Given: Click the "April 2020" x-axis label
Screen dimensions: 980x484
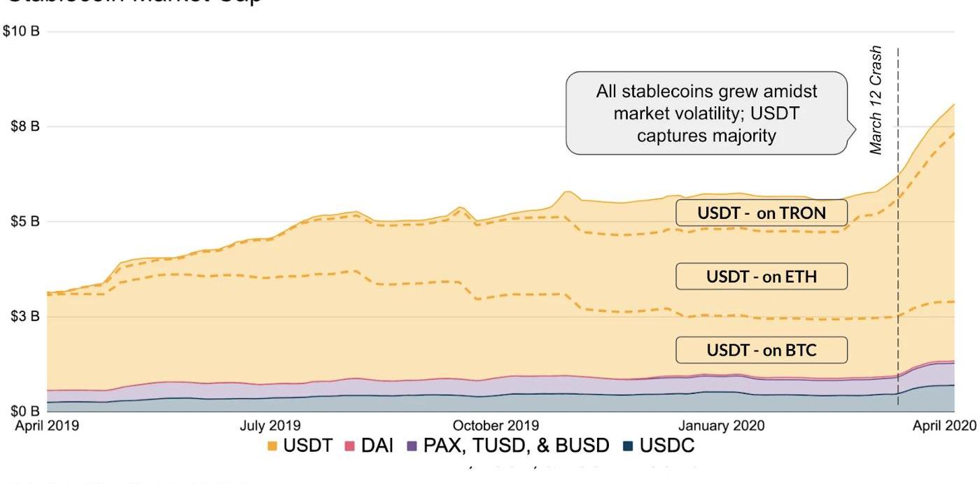Looking at the screenshot, I should coord(943,425).
